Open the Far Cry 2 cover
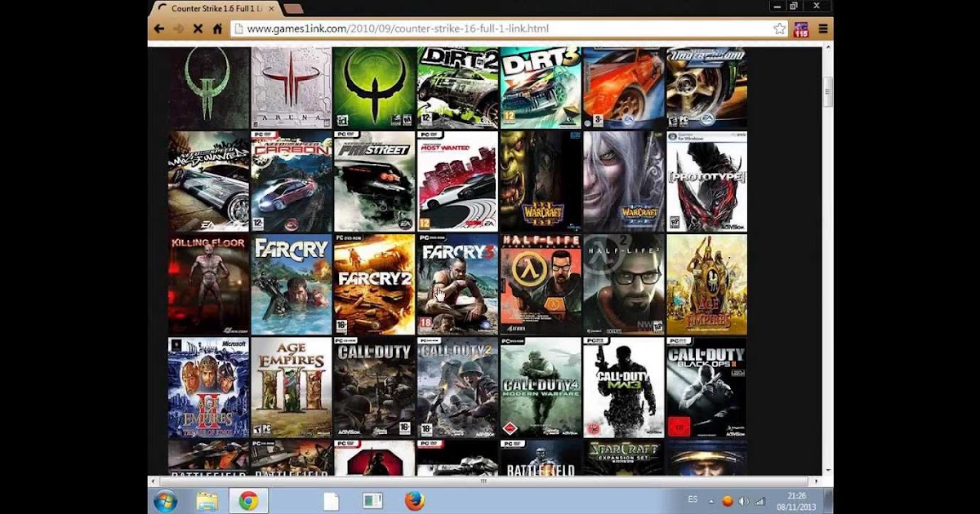 [375, 285]
